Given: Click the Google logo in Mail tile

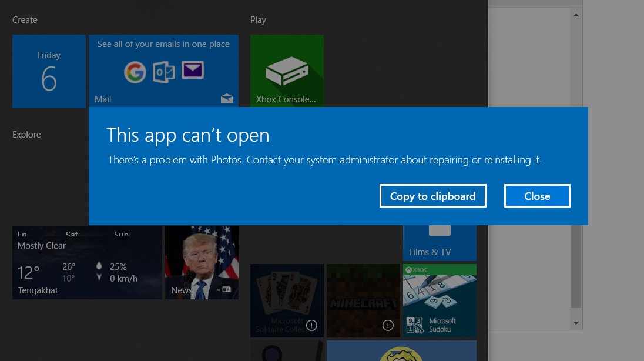Looking at the screenshot, I should (x=135, y=72).
